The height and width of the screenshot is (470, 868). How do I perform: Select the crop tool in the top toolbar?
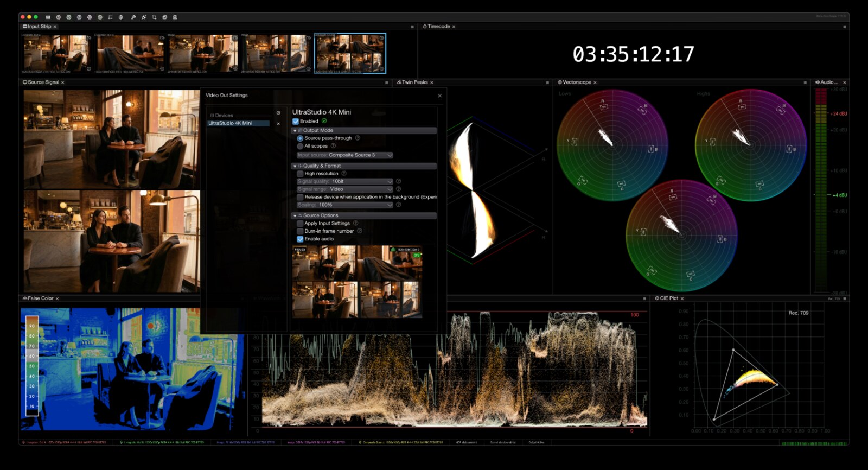coord(154,17)
